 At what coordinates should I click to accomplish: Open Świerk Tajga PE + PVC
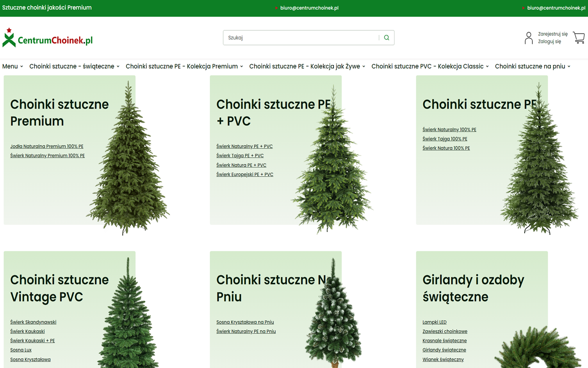point(240,155)
